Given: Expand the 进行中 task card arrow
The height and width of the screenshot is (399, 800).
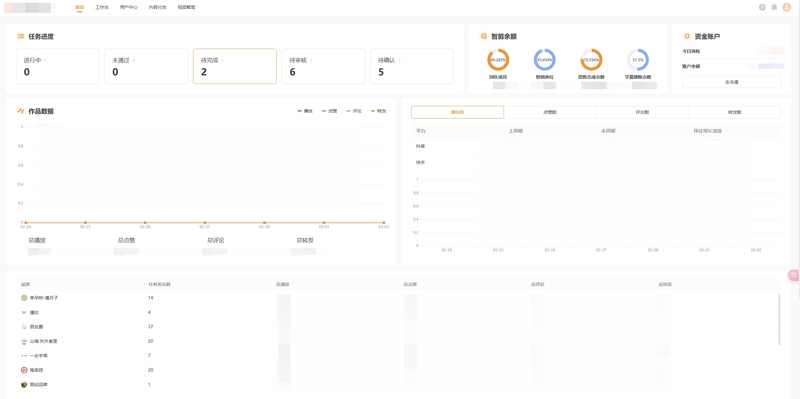Looking at the screenshot, I should click(45, 60).
